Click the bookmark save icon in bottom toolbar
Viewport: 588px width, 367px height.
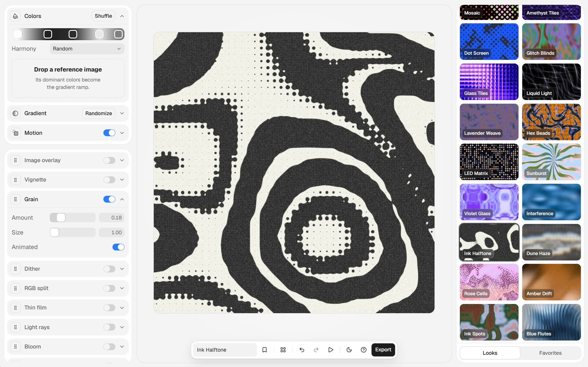click(x=265, y=350)
